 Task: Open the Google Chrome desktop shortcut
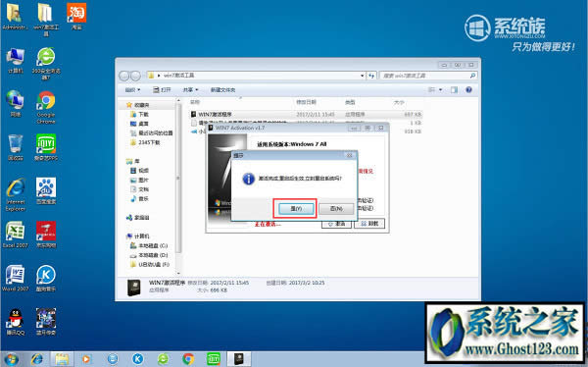coord(46,107)
